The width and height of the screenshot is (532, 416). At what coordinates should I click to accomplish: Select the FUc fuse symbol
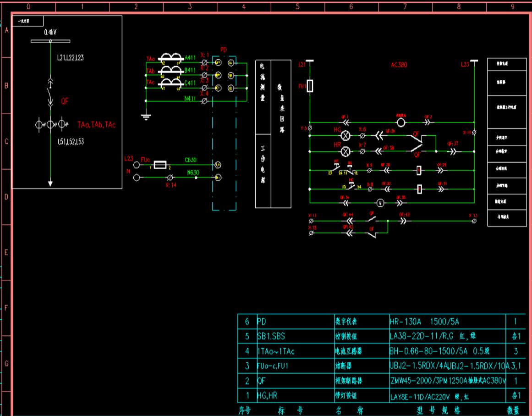coord(160,165)
